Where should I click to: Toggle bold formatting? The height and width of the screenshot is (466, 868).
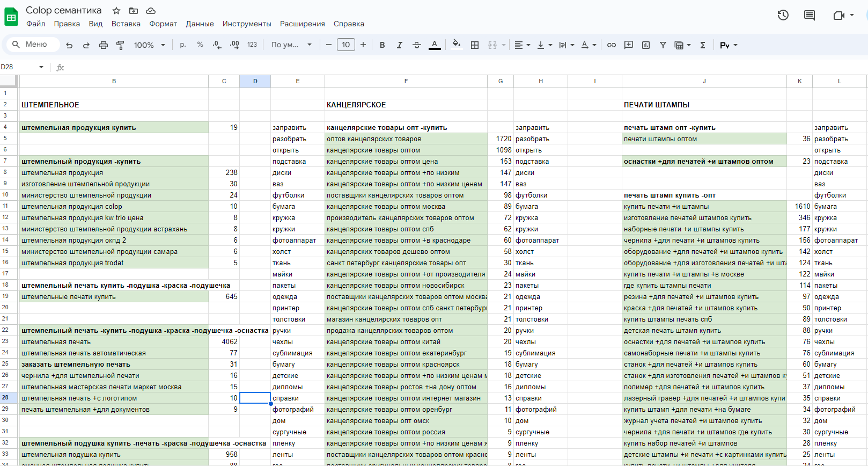coord(382,45)
